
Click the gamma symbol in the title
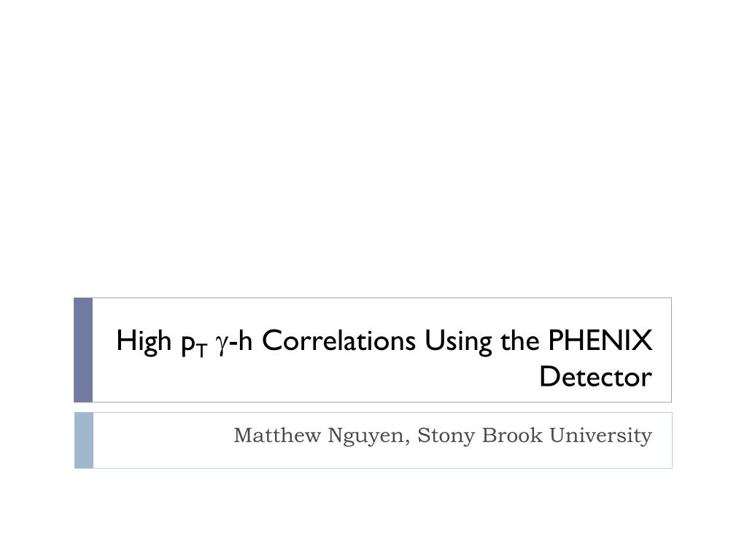pyautogui.click(x=222, y=345)
